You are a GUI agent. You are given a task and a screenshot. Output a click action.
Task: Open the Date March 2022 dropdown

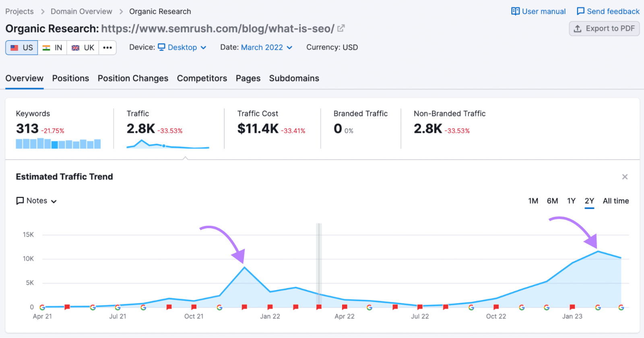(x=266, y=47)
